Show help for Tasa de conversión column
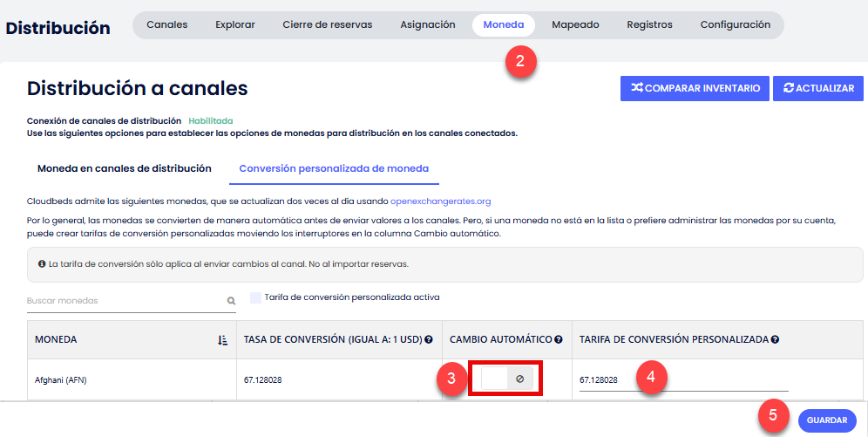 click(x=429, y=339)
